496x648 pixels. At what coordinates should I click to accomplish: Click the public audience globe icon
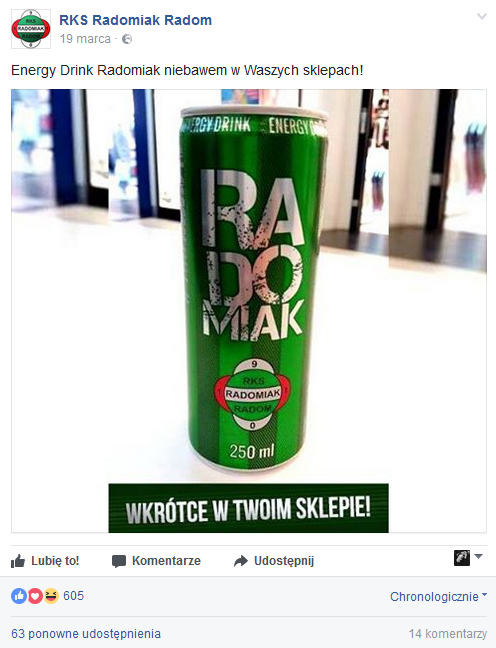127,39
